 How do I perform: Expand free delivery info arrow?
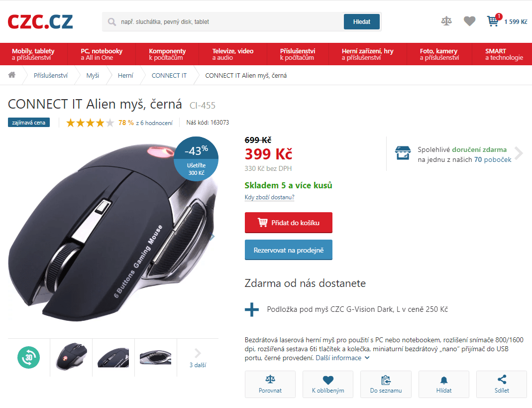(x=519, y=153)
